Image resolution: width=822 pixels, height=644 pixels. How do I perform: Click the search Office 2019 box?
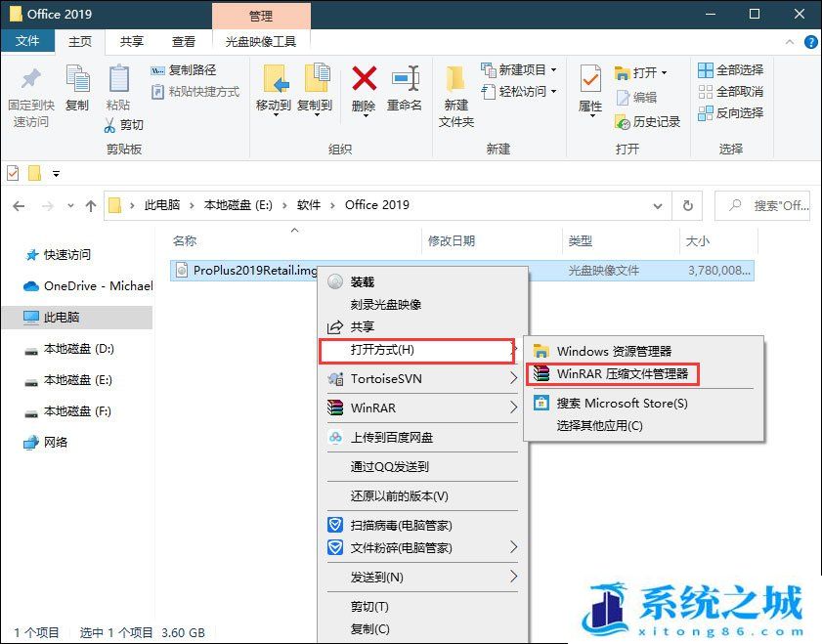tap(762, 206)
